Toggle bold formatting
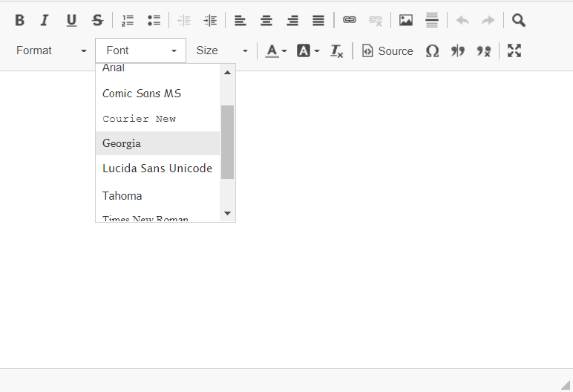 (20, 20)
